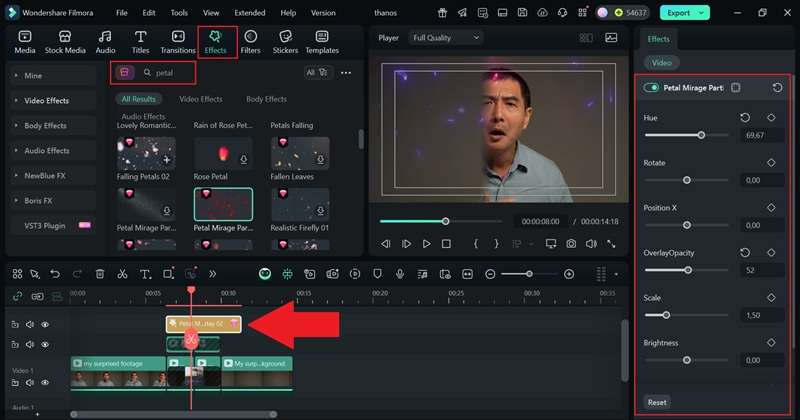Disable the Petal Mirage effect toggle
Screen dimensions: 800x420
click(651, 88)
